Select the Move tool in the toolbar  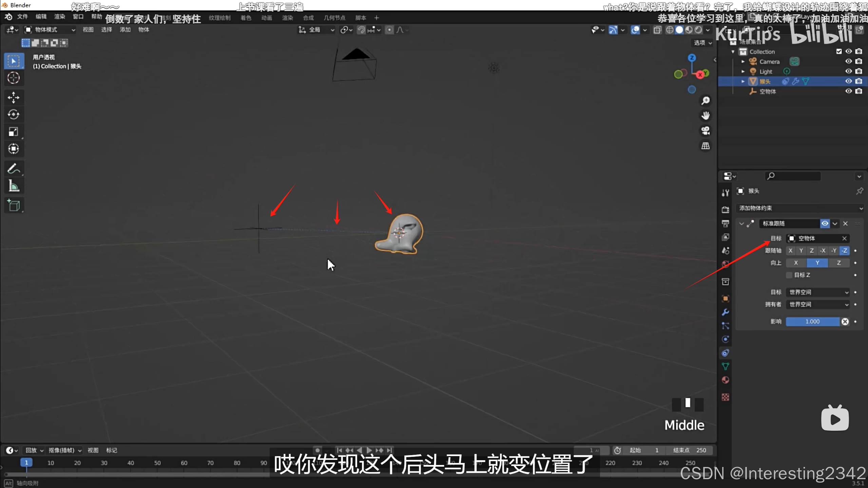click(14, 98)
